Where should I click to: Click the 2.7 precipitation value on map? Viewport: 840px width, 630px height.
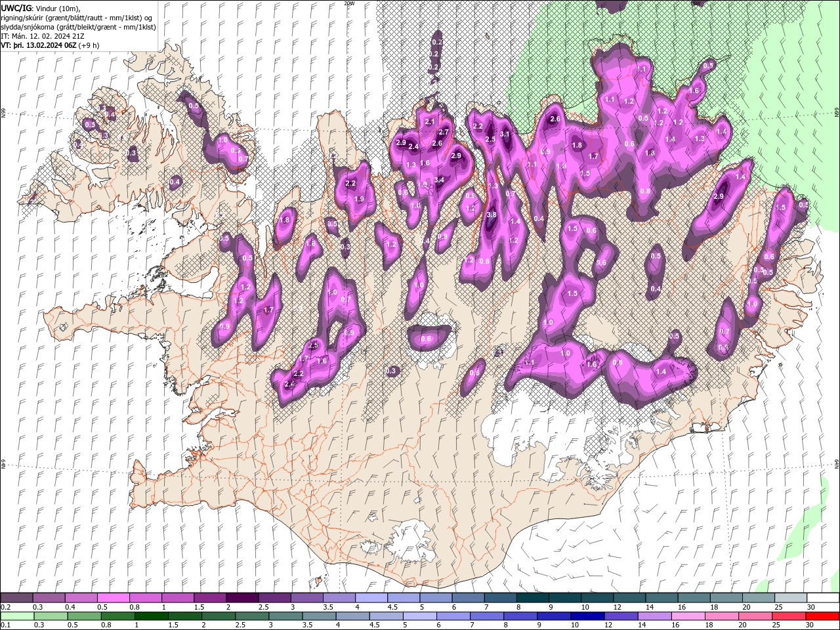444,133
